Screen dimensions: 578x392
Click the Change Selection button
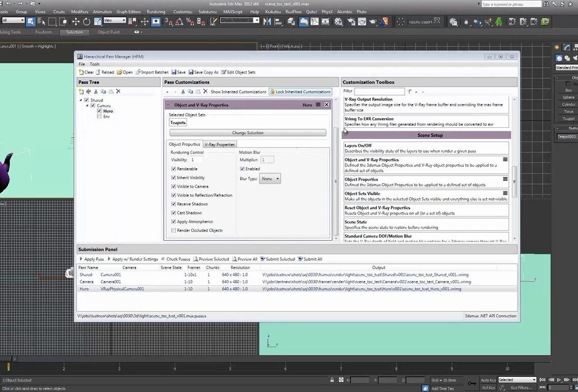pyautogui.click(x=248, y=132)
